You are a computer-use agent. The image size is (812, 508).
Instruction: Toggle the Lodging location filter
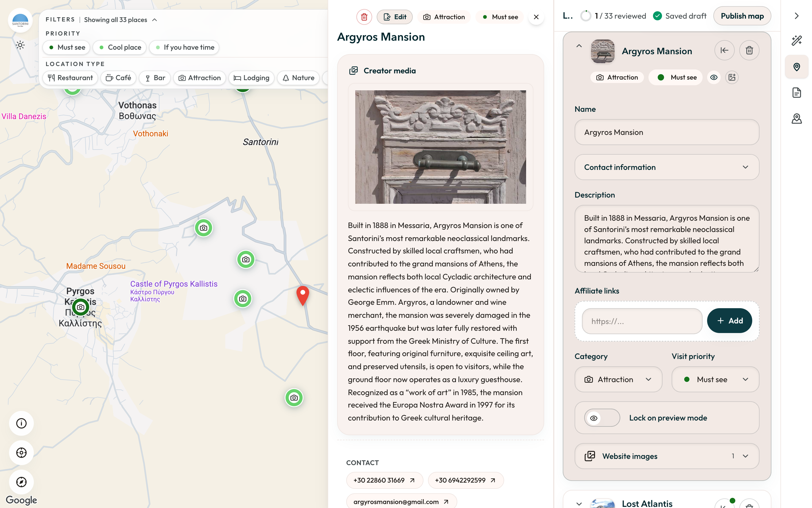251,78
